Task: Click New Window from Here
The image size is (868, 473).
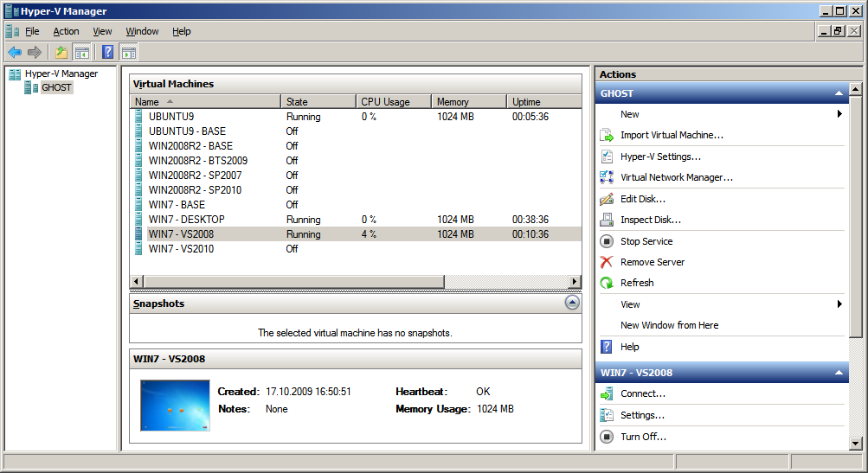Action: coord(669,325)
